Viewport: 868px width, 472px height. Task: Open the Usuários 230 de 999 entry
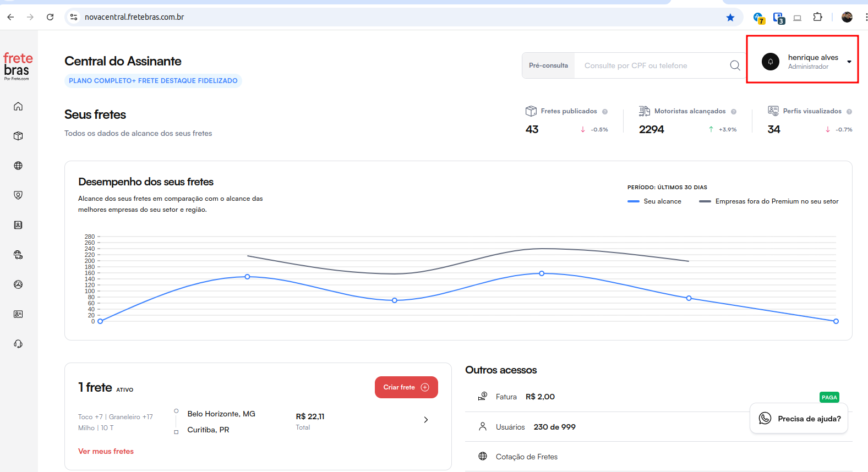point(535,427)
